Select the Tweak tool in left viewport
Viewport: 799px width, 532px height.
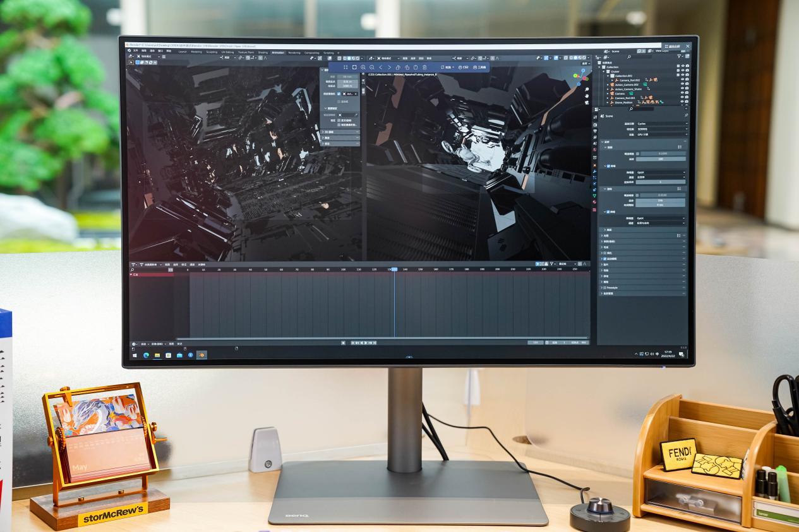pos(131,62)
